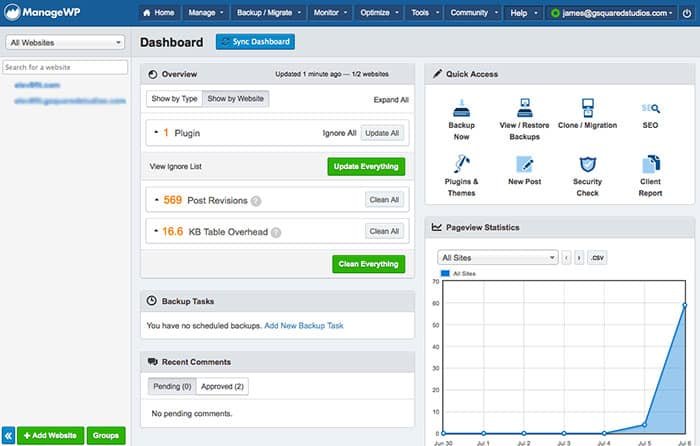Open Client Report icon
Viewport: 700px width, 446px height.
(650, 164)
